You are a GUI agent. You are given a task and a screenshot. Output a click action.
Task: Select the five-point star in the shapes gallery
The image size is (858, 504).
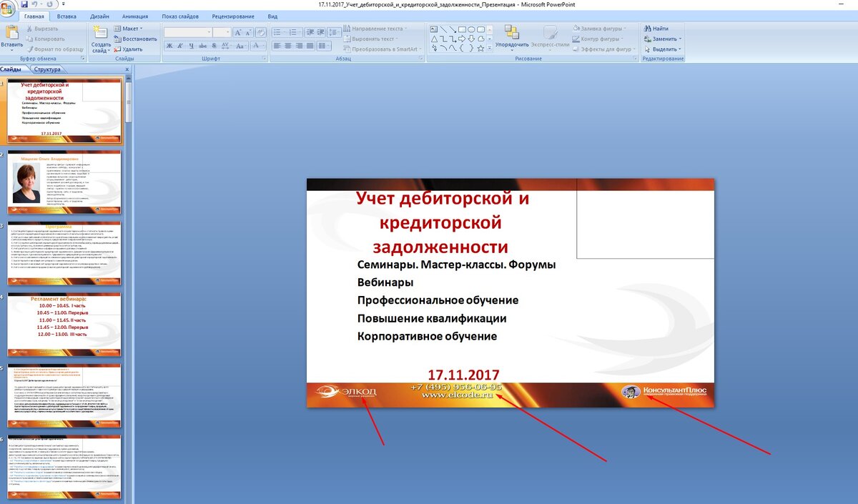pos(480,49)
